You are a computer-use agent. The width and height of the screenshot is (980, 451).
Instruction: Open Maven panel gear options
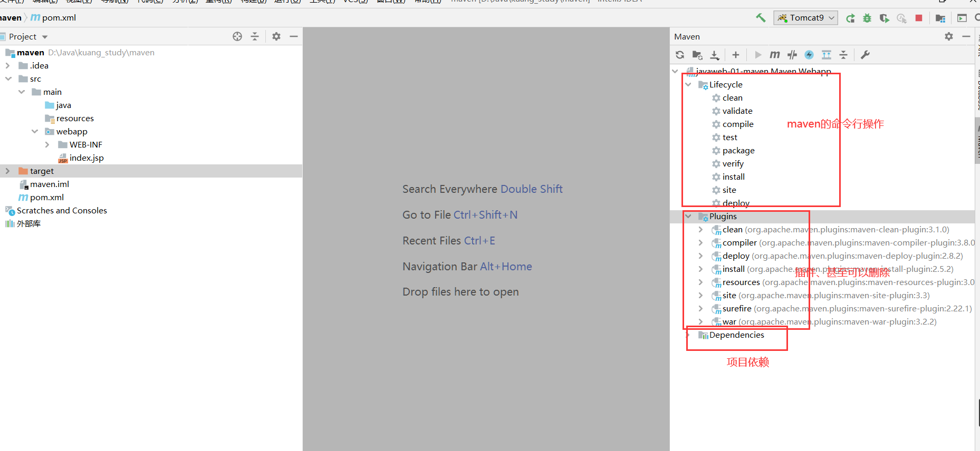[x=949, y=36]
